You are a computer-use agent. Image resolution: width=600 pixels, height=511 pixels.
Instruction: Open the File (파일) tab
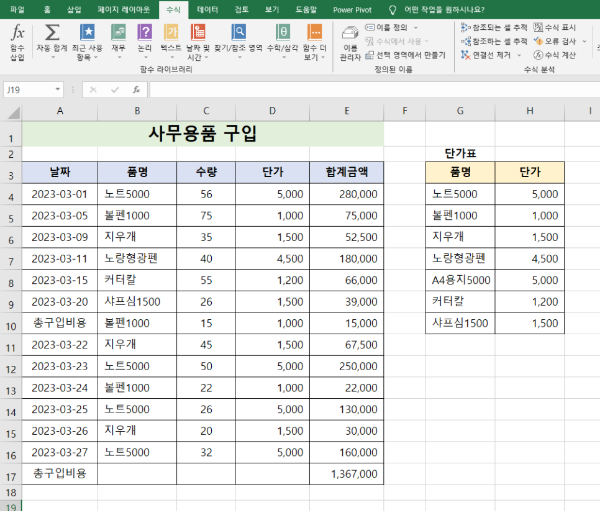pyautogui.click(x=17, y=10)
